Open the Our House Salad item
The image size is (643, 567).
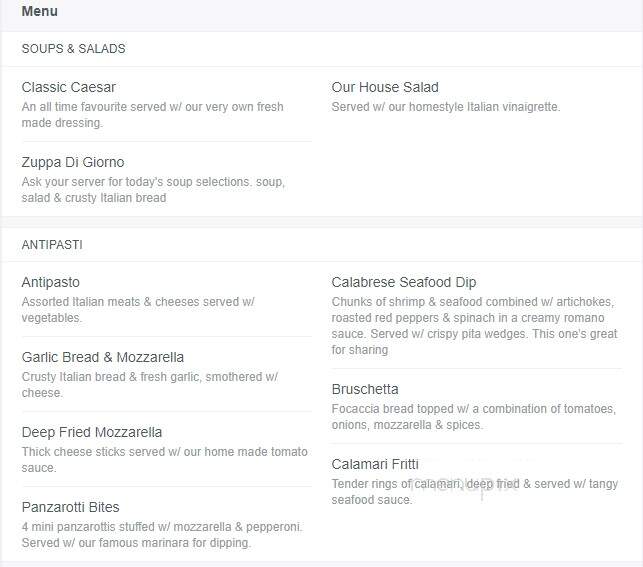[x=385, y=87]
